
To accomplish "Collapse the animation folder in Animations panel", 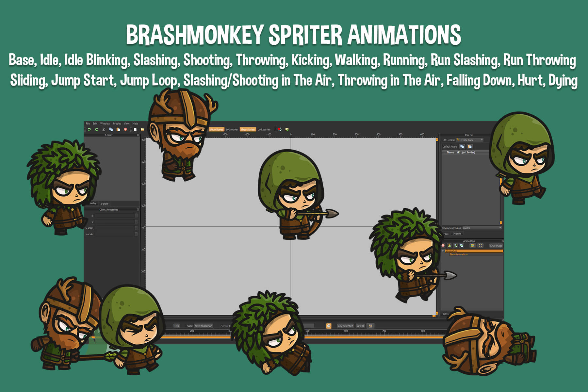I will tap(443, 251).
